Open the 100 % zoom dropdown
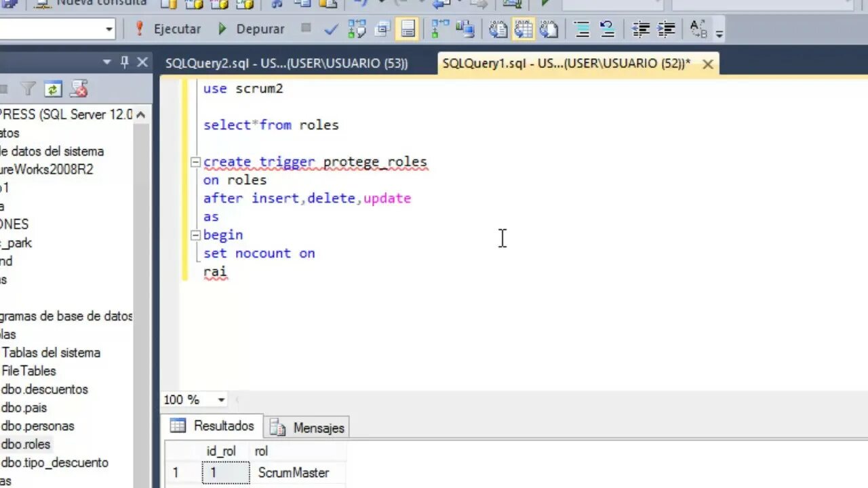868x488 pixels. (221, 400)
